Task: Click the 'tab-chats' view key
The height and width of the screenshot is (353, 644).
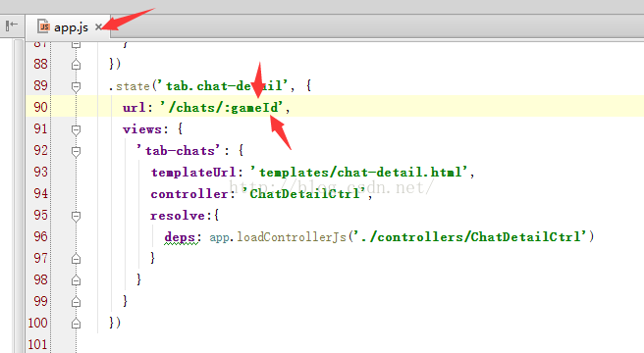Action: (179, 151)
